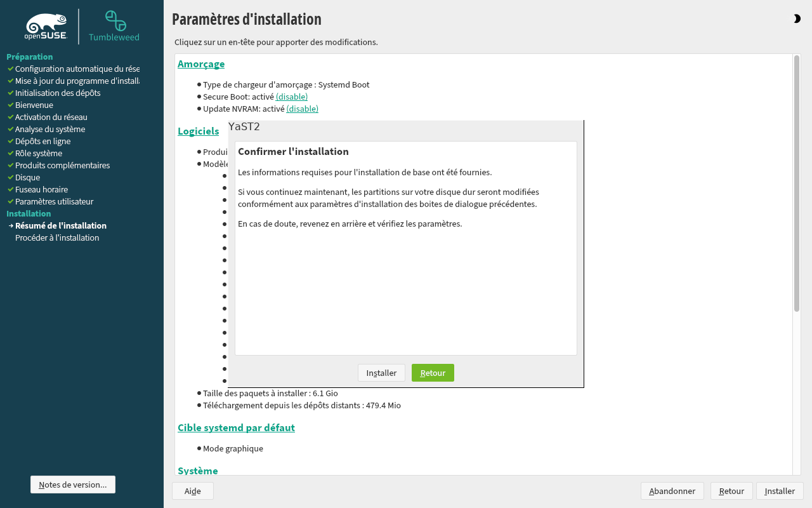812x508 pixels.
Task: Click the checkmark beside Fuseau horaire
Action: pos(10,189)
